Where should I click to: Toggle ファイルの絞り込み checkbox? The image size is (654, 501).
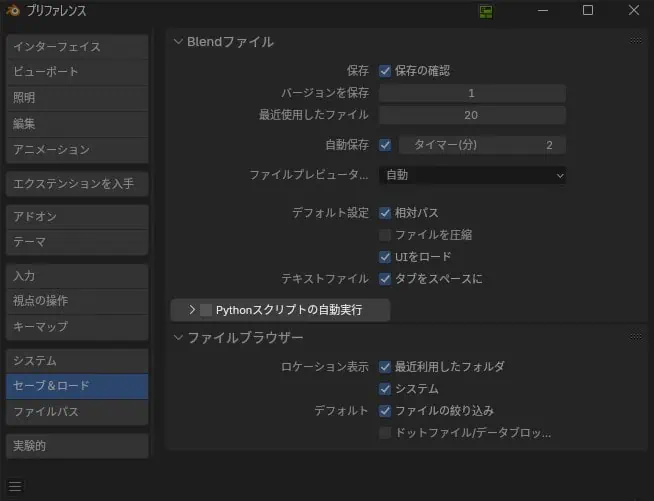click(385, 411)
